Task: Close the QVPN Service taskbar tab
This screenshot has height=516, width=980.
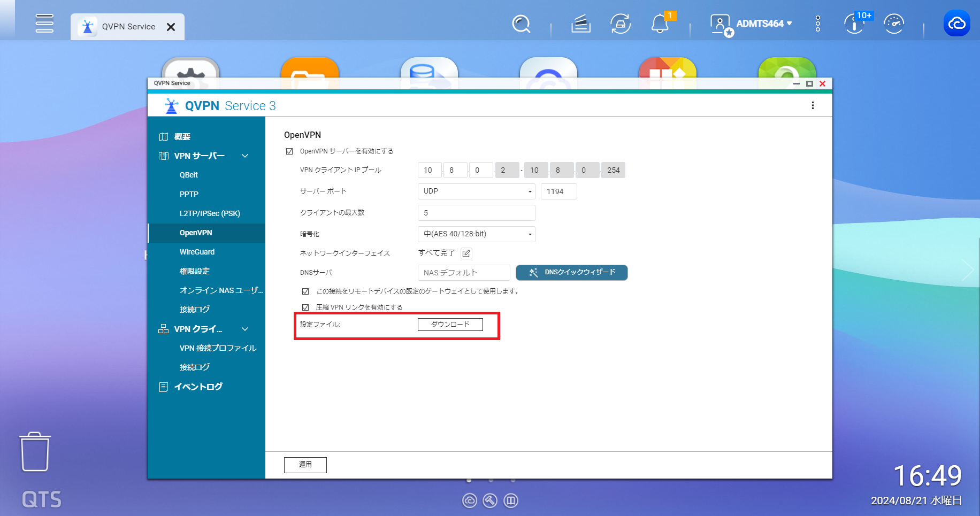Action: (x=171, y=27)
